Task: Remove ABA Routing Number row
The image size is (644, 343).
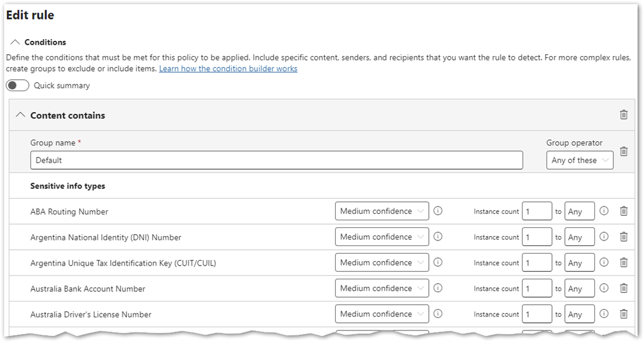Action: [x=623, y=211]
